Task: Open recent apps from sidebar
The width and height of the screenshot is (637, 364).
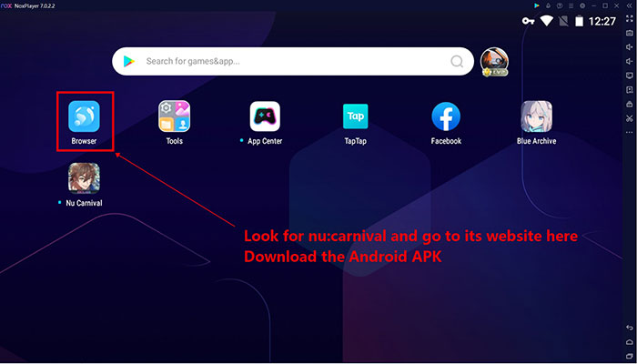Action: point(630,357)
